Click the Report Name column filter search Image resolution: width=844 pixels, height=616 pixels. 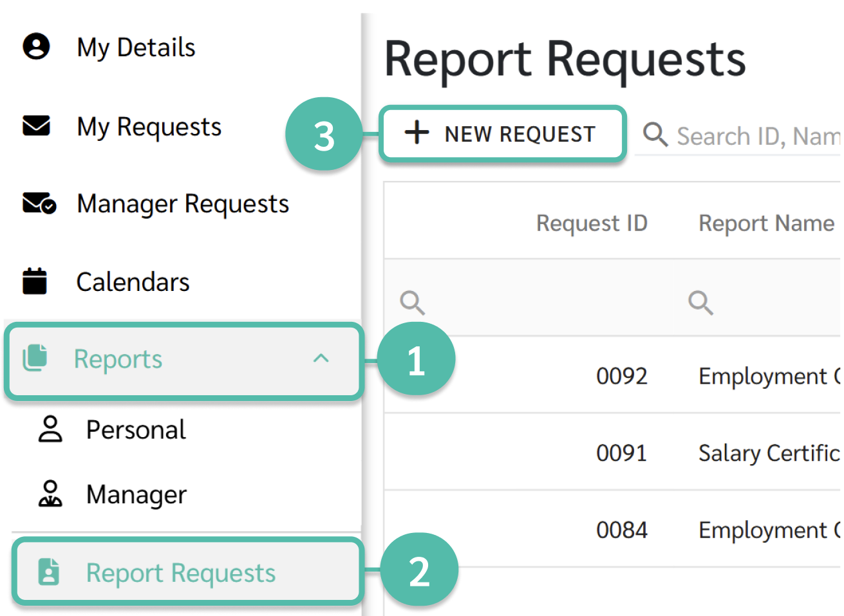tap(701, 302)
